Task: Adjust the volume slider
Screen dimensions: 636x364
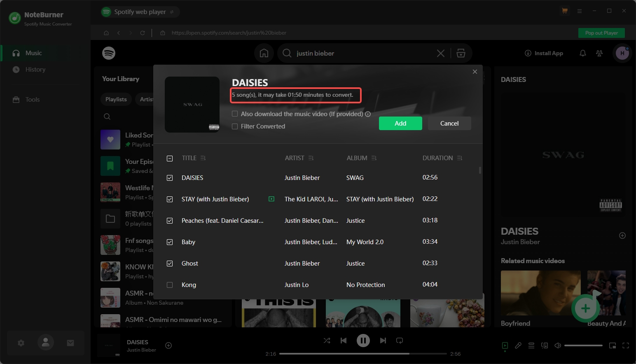Action: point(583,345)
